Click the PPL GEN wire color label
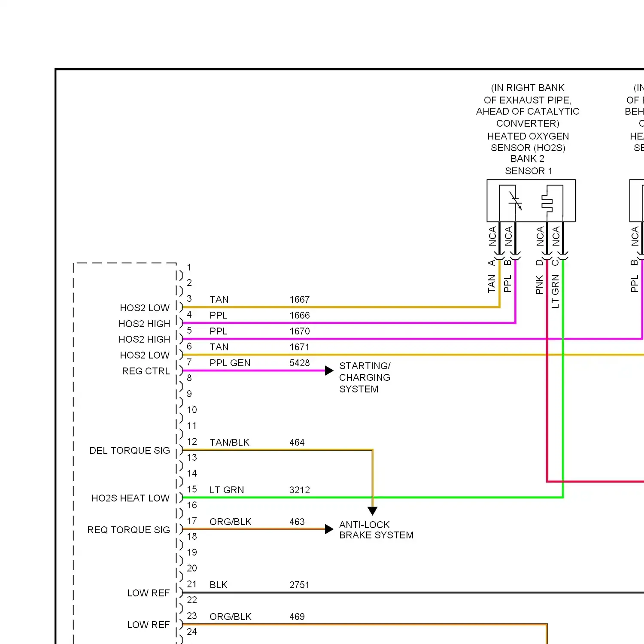The height and width of the screenshot is (644, 644). coord(230,363)
